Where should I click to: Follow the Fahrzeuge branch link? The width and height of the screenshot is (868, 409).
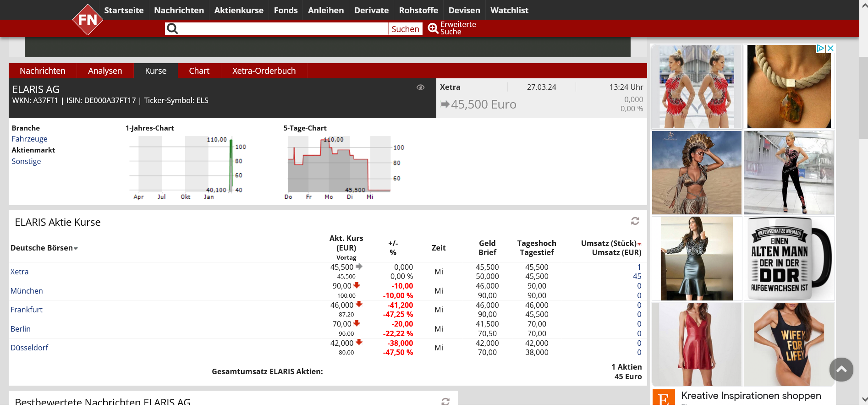point(29,139)
